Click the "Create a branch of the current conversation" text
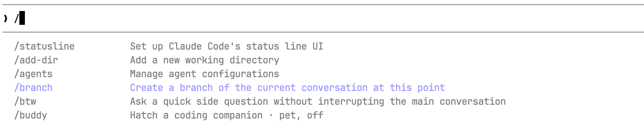This screenshot has height=133, width=644. [249, 88]
